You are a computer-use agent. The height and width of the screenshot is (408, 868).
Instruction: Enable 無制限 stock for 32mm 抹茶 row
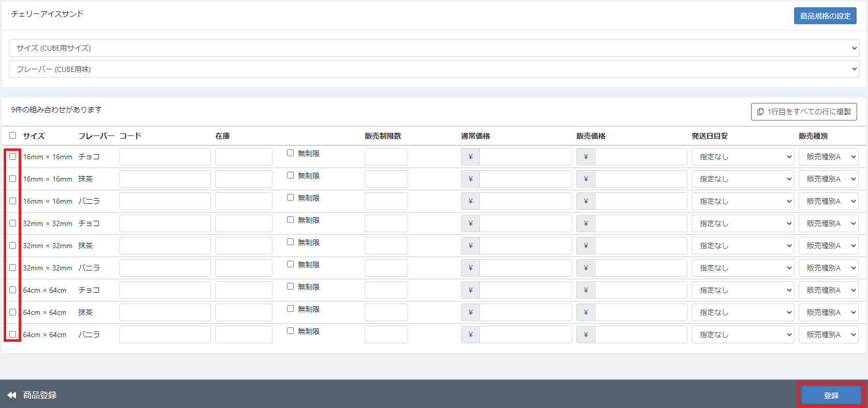pos(291,242)
